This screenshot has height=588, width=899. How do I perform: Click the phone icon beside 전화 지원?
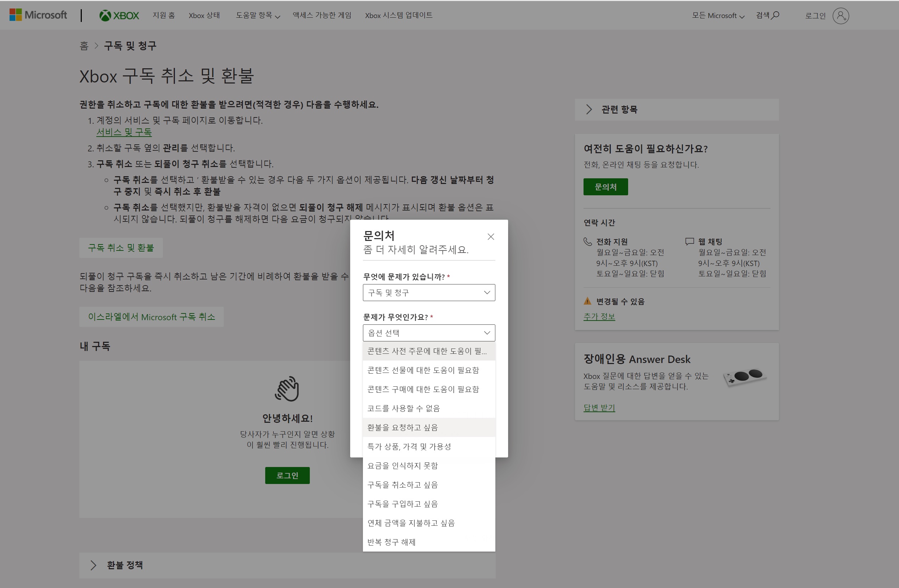click(x=587, y=242)
